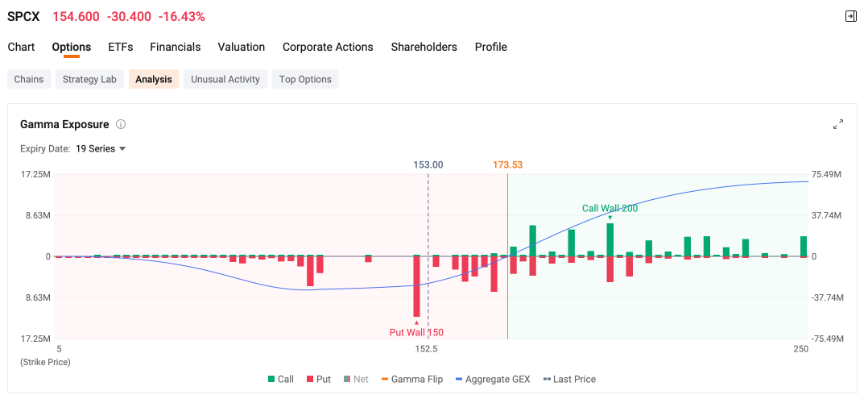Image resolution: width=868 pixels, height=395 pixels.
Task: Select the Options tab
Action: [x=72, y=47]
